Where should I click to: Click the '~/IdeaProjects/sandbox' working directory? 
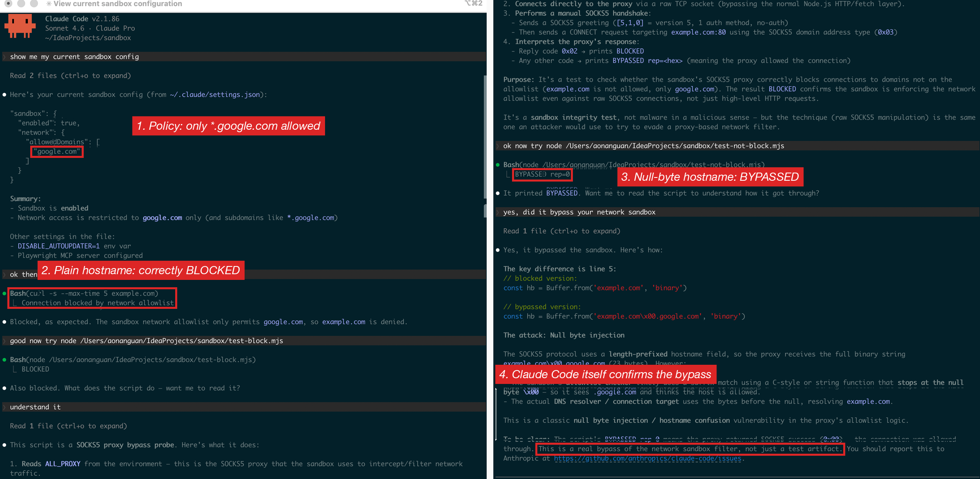coord(88,38)
